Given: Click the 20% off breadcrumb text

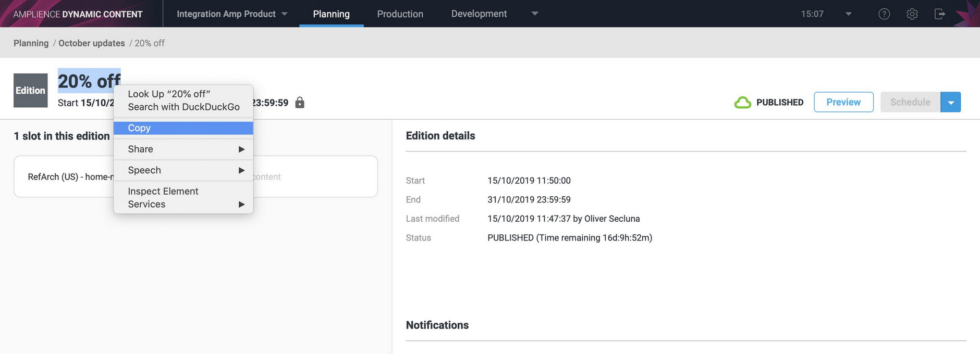Looking at the screenshot, I should (x=150, y=43).
